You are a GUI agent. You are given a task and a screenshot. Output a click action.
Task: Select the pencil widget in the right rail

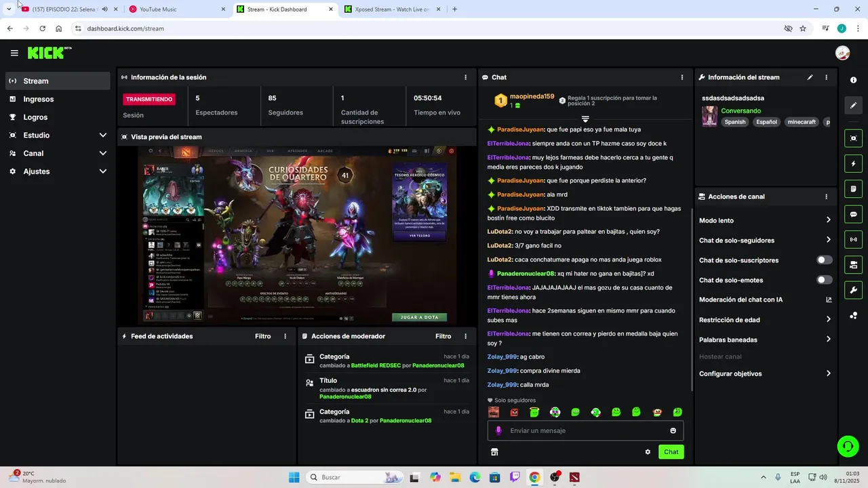tap(853, 105)
